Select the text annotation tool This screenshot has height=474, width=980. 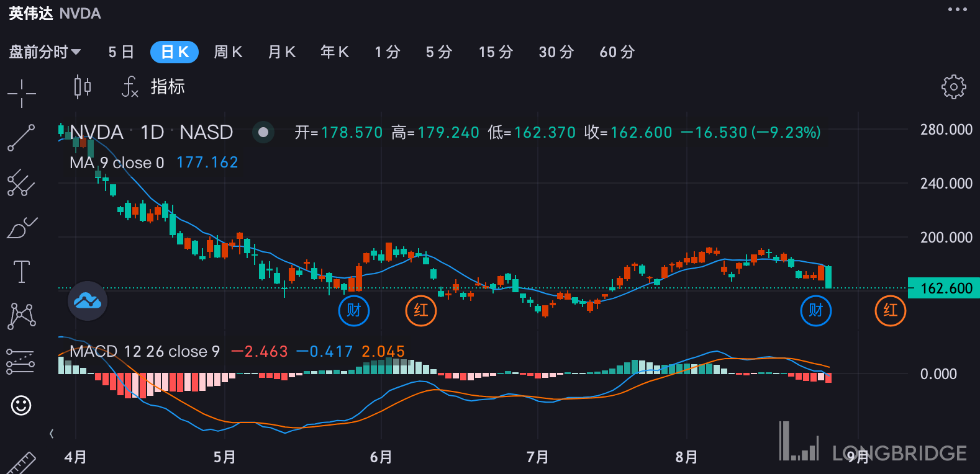(x=22, y=272)
